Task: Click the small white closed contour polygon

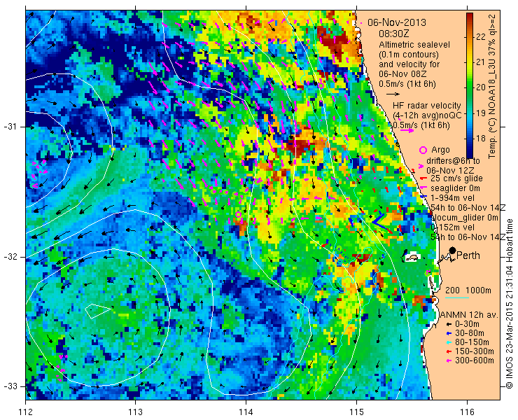Action: pos(98,311)
